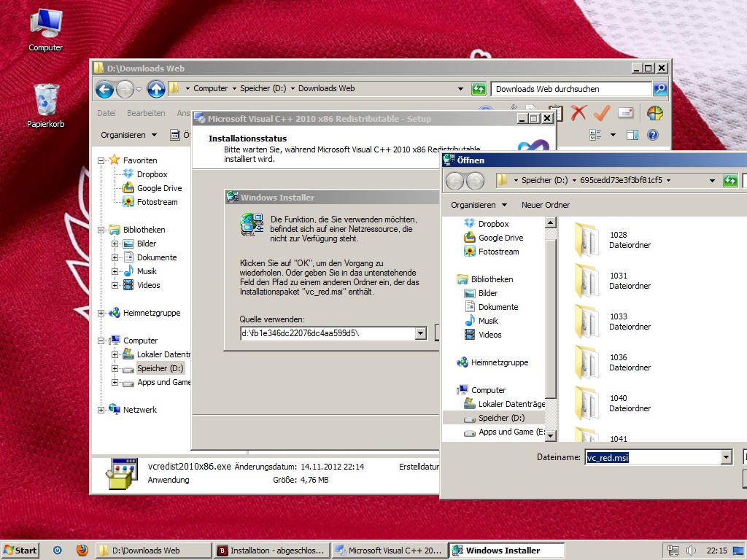The image size is (747, 560).
Task: Click the view options icon in explorer
Action: [x=595, y=135]
